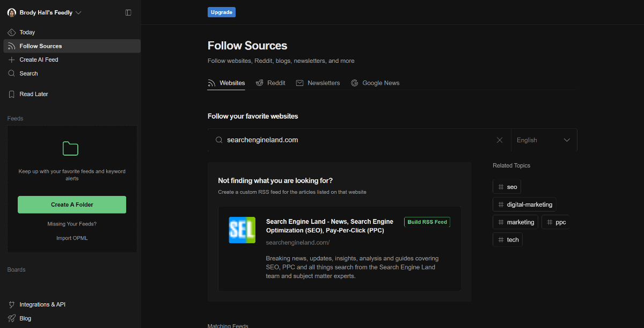
Task: Click the Integrations & API plug icon
Action: 12,304
